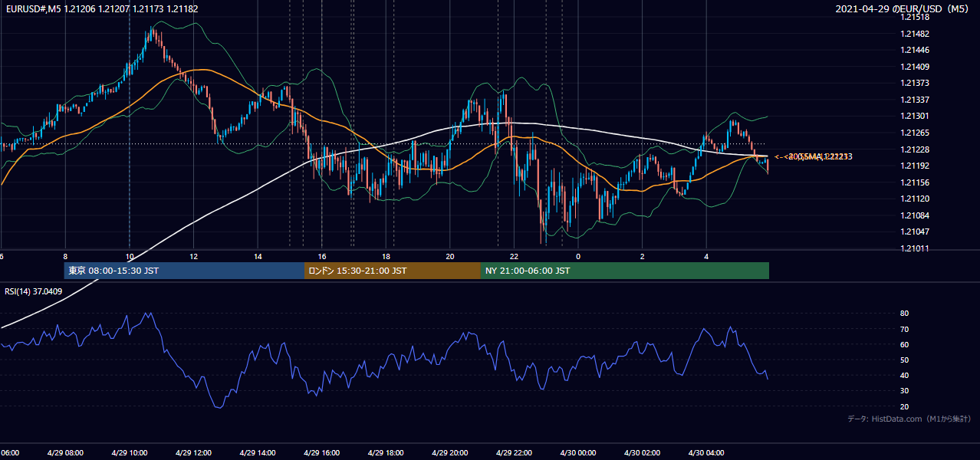Click hour label 18 on price chart axis

tap(386, 256)
